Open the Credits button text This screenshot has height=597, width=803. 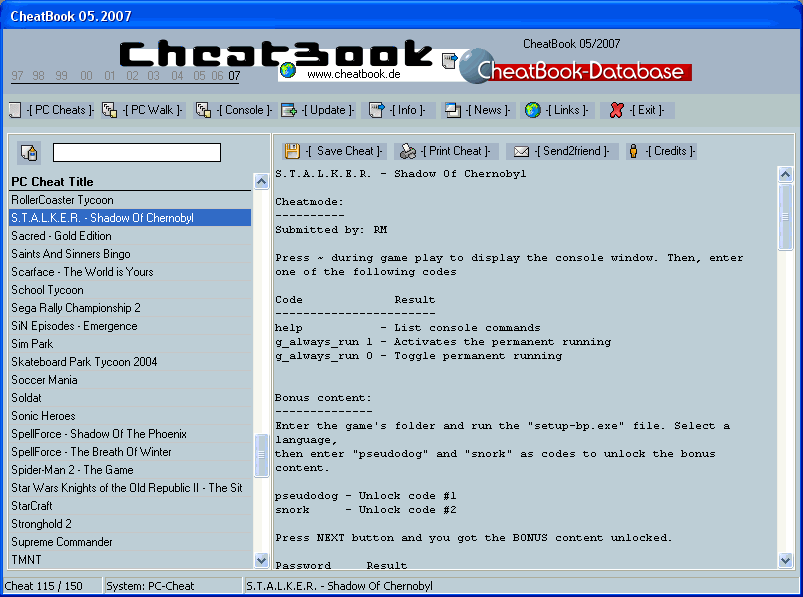click(x=670, y=151)
